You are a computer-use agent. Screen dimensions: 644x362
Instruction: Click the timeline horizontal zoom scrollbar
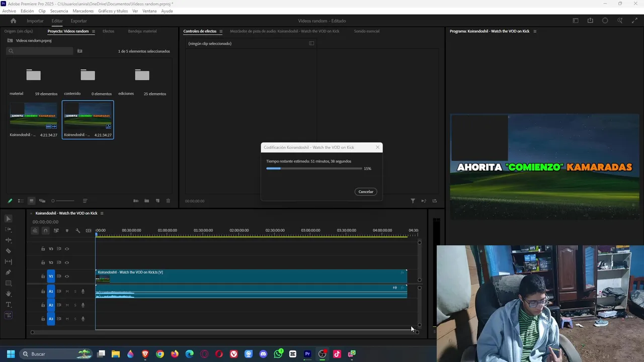tap(224, 332)
